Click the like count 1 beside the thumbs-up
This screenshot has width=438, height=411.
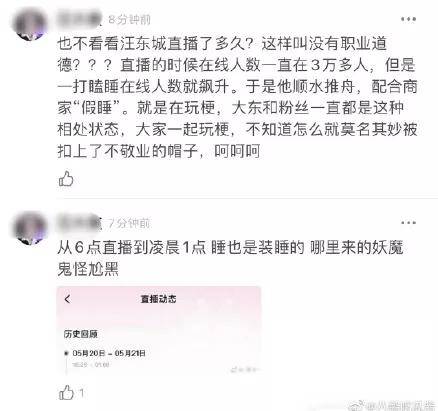82,393
